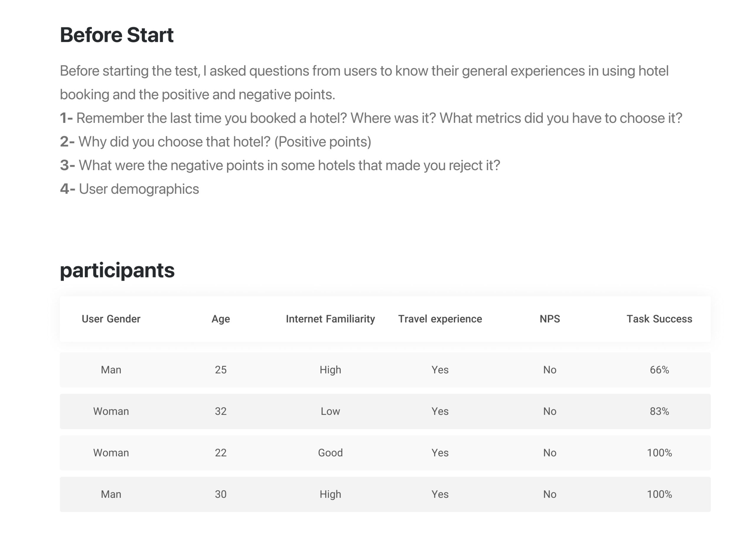Select the 'User Gender' column header
This screenshot has width=756, height=533.
(111, 319)
